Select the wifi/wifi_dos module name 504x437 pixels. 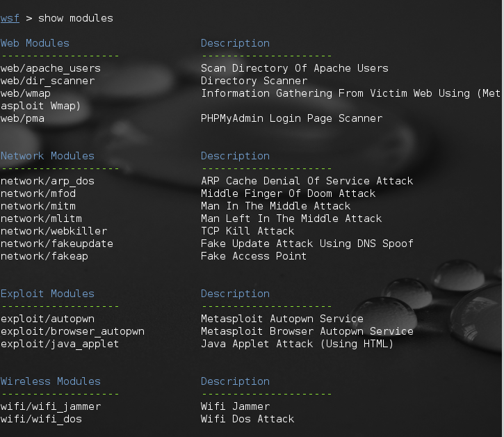click(x=41, y=419)
